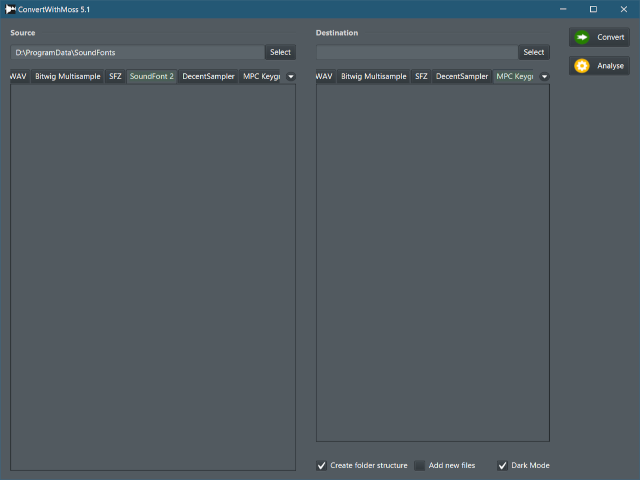Start conversion with the Convert button label
This screenshot has width=640, height=480.
(611, 37)
